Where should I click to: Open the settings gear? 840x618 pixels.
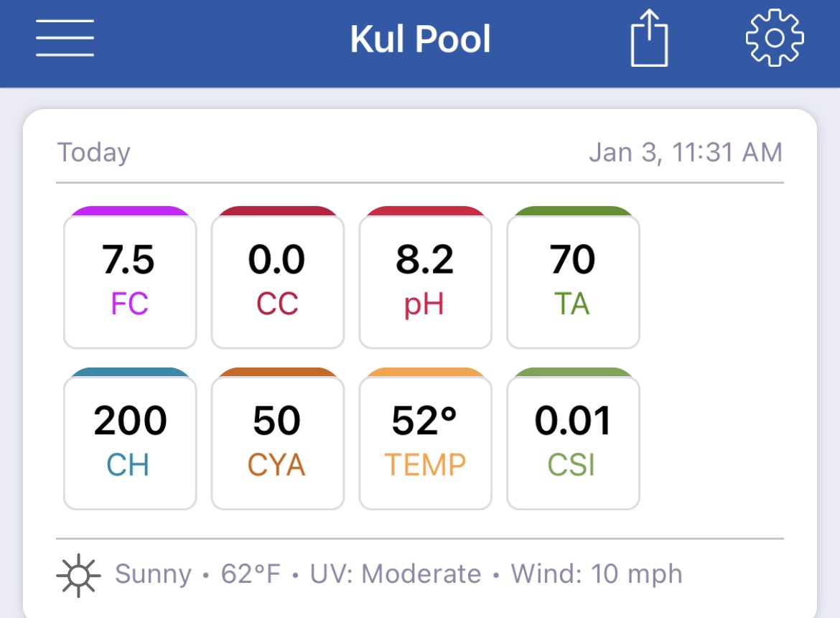pos(775,38)
